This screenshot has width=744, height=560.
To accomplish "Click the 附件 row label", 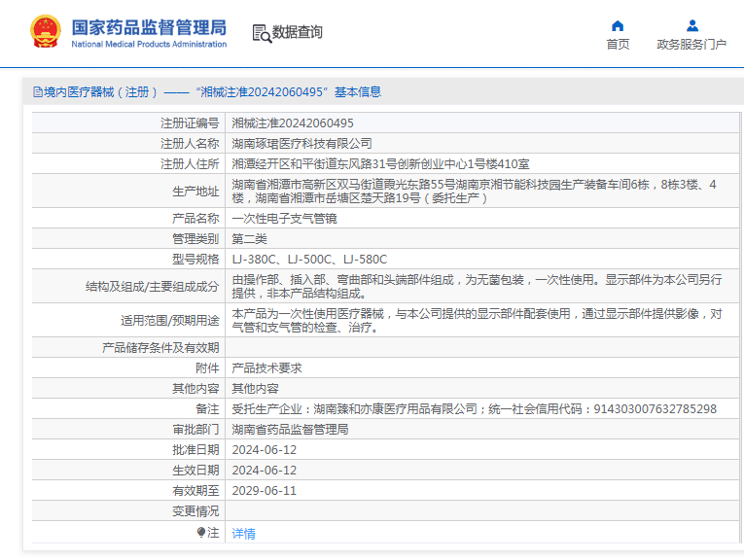I will point(207,368).
